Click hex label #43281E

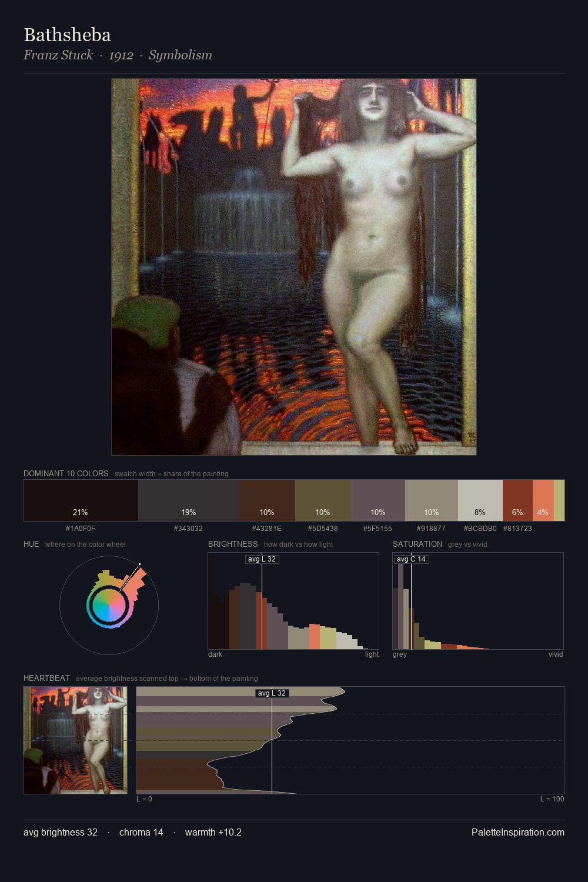point(267,529)
